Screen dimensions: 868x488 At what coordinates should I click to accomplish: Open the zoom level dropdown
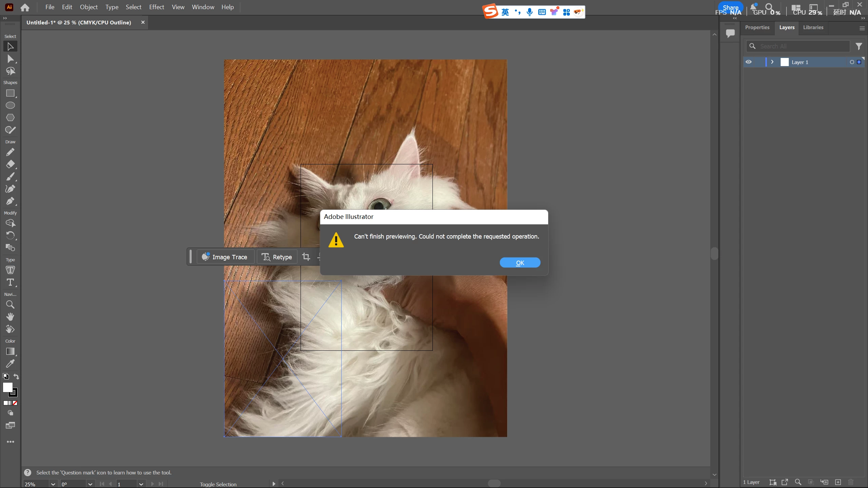[x=53, y=484]
